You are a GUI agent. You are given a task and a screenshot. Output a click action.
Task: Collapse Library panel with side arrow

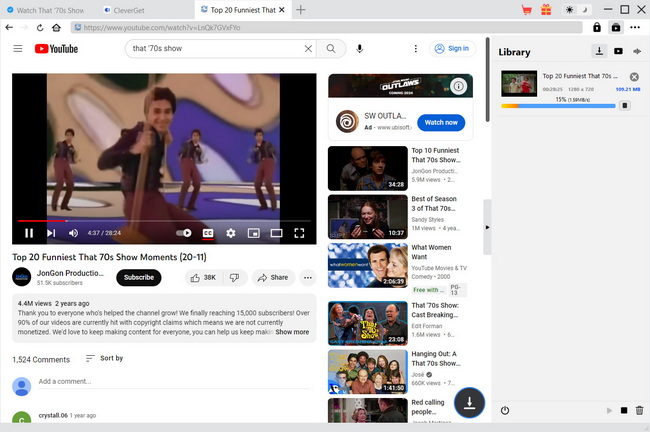(488, 227)
